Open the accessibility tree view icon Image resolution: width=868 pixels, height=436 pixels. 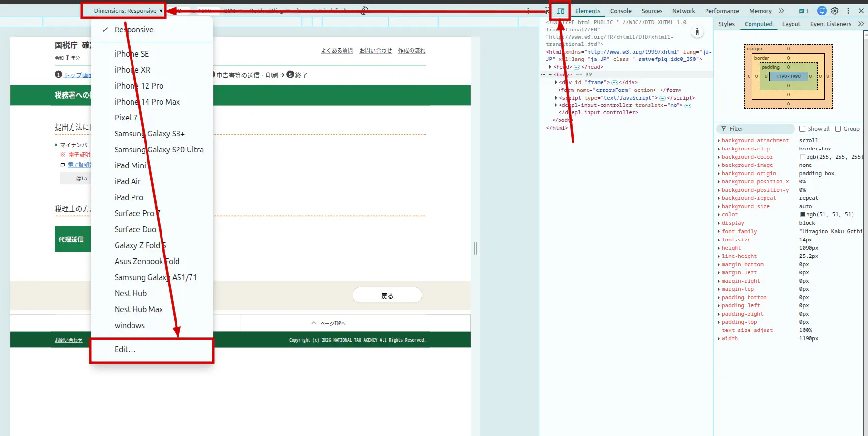point(697,32)
